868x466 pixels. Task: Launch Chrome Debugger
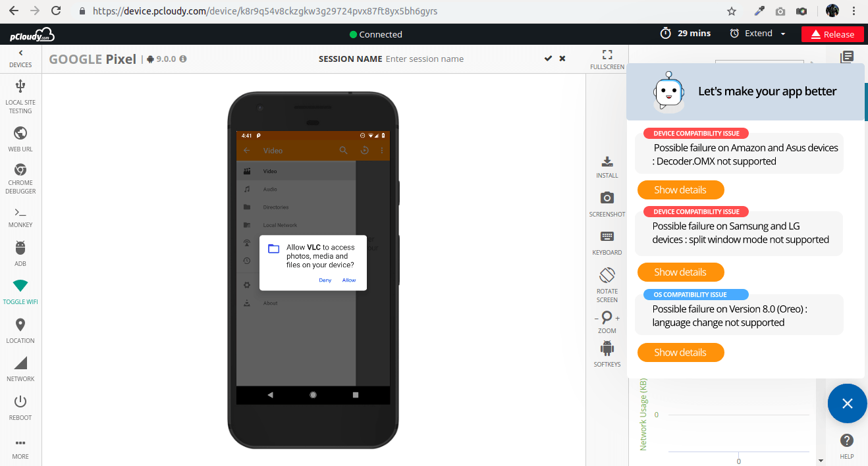pyautogui.click(x=20, y=178)
